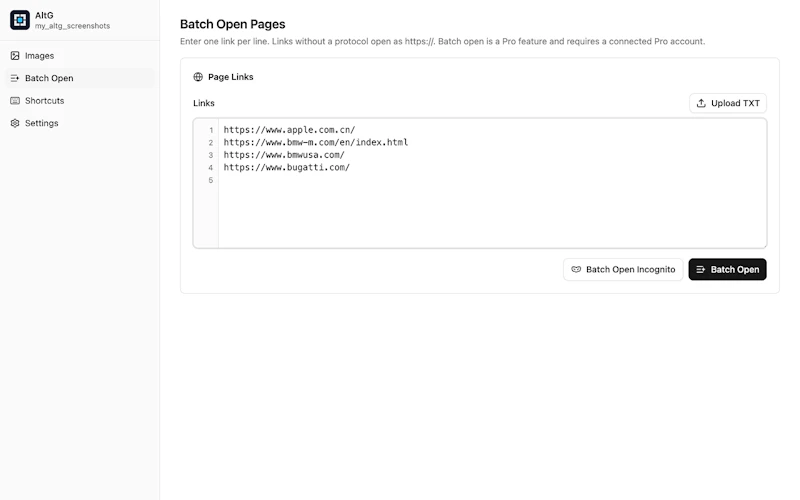Click the incognito mask icon
800x500 pixels.
[x=576, y=269]
